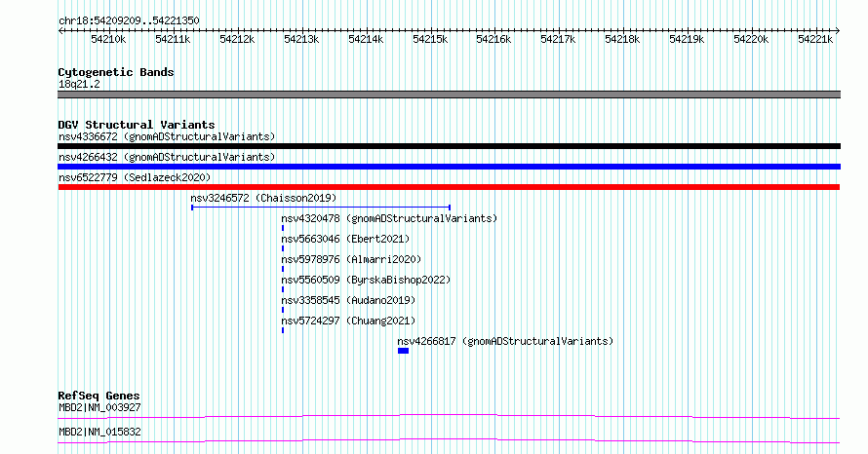The image size is (868, 454).
Task: Open the MBD2|NM_015832 transcript label
Action: tap(99, 432)
